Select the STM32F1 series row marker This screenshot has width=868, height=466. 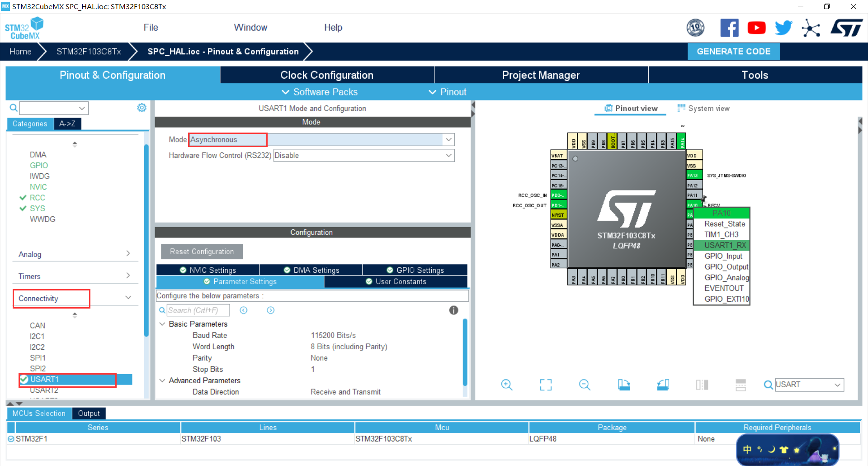click(x=11, y=439)
